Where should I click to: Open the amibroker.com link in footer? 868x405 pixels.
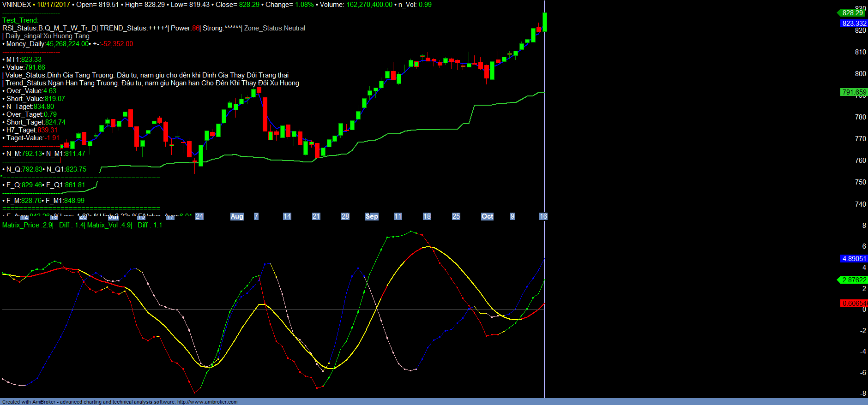coord(207,402)
